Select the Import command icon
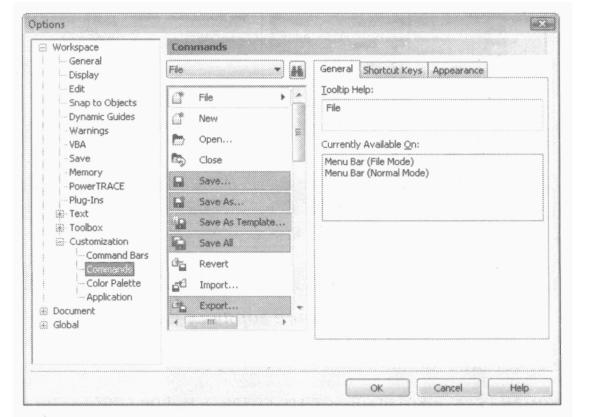This screenshot has width=595, height=417. [179, 285]
